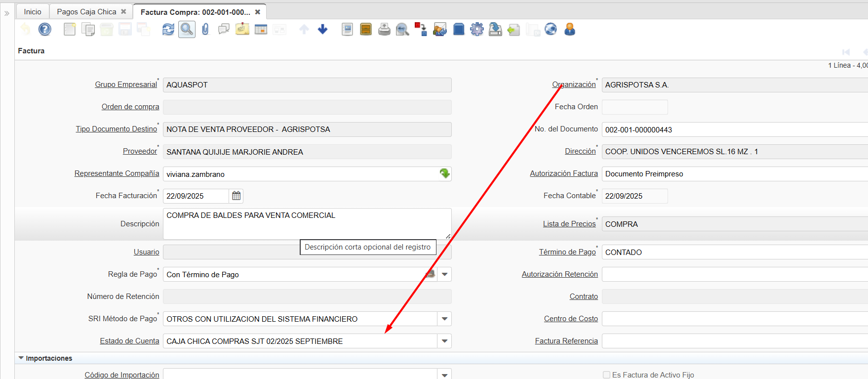This screenshot has height=379, width=868.
Task: Click the printer icon in toolbar
Action: pos(384,30)
